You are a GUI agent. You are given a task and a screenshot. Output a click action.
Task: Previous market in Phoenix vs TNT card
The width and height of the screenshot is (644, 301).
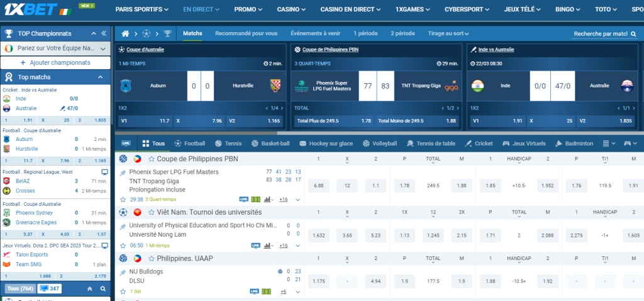pos(443,108)
